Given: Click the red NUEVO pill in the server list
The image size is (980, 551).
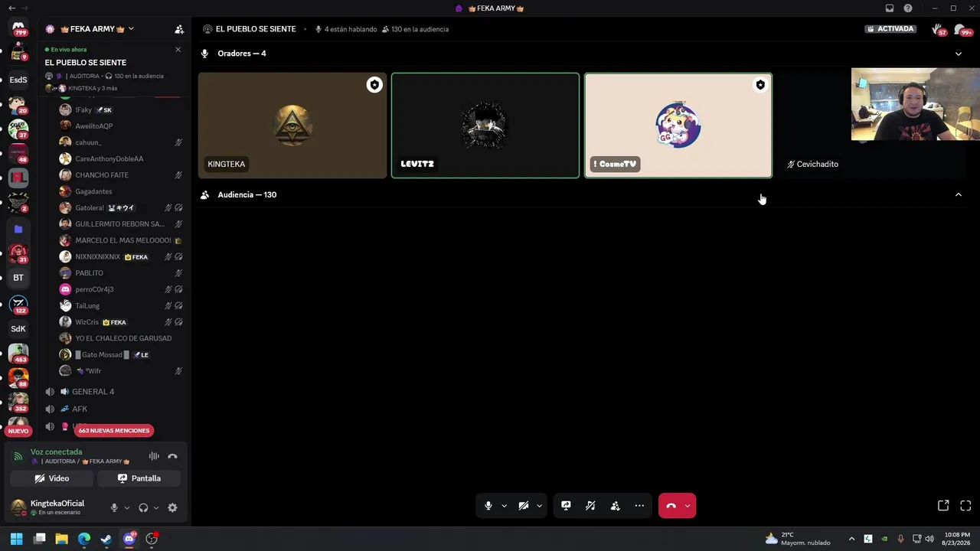Looking at the screenshot, I should click(18, 431).
